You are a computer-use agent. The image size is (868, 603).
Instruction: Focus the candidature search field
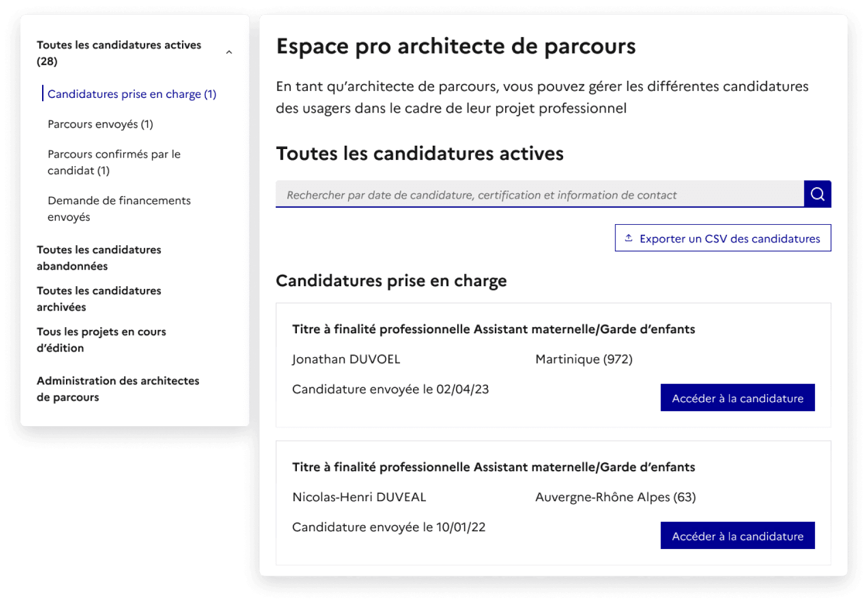[x=539, y=195]
